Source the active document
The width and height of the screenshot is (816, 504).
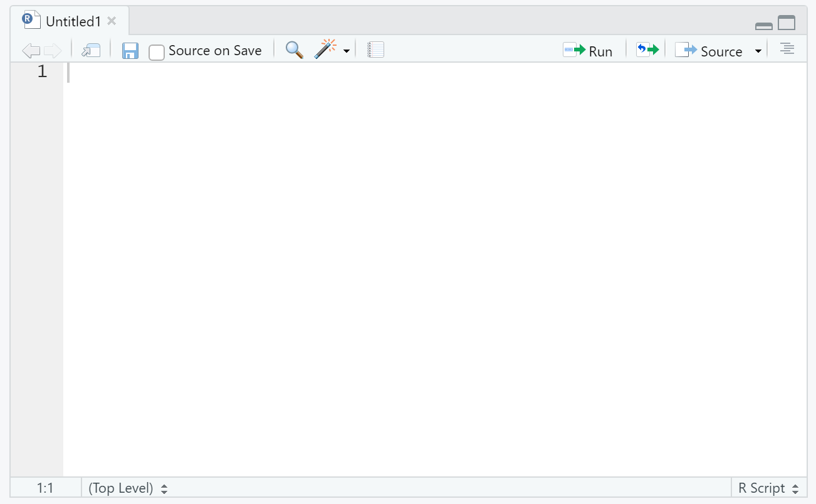tap(709, 51)
